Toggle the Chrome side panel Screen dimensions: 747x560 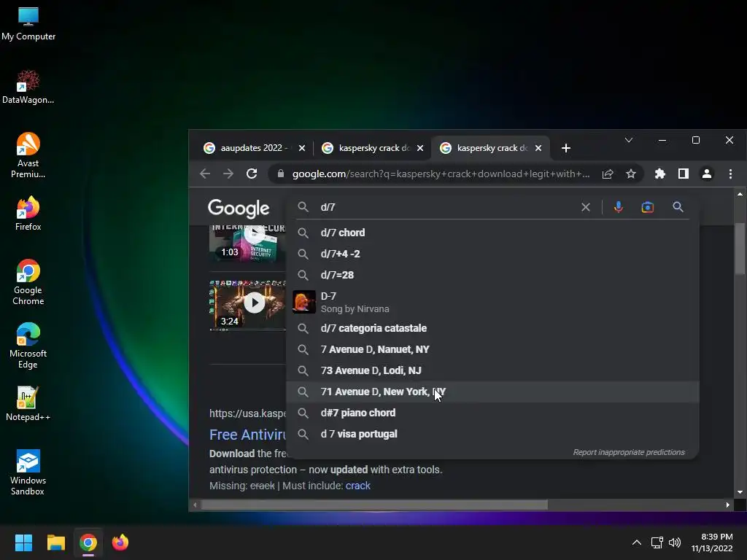(683, 174)
